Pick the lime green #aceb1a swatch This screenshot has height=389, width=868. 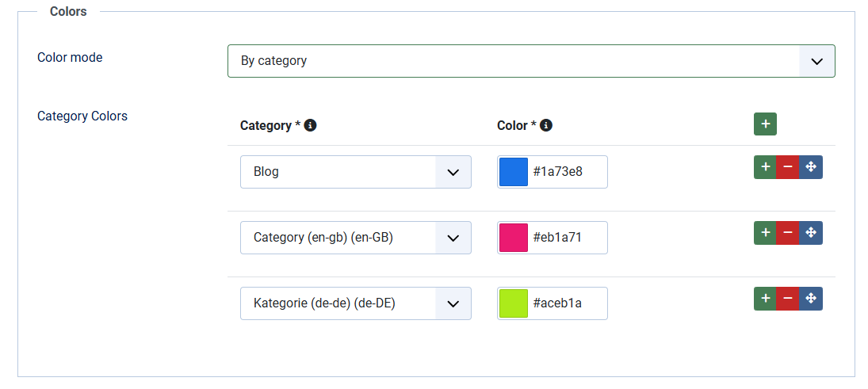[x=514, y=303]
